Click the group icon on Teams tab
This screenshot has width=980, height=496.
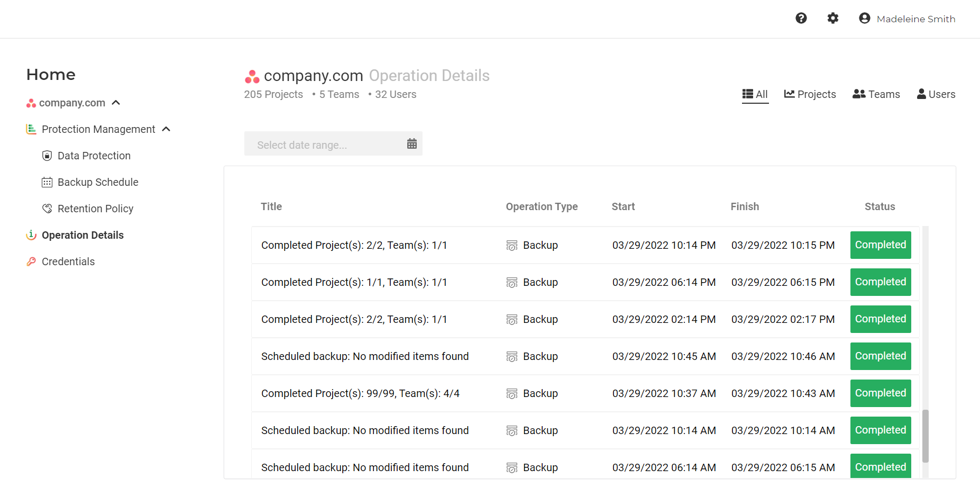pyautogui.click(x=859, y=94)
